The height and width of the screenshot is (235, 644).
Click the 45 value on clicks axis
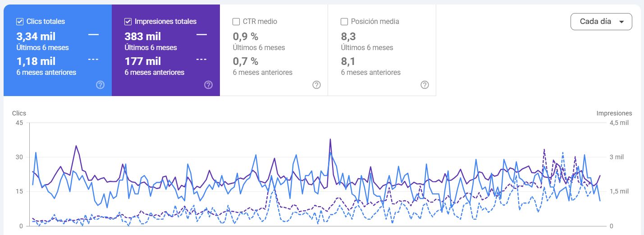(x=19, y=123)
